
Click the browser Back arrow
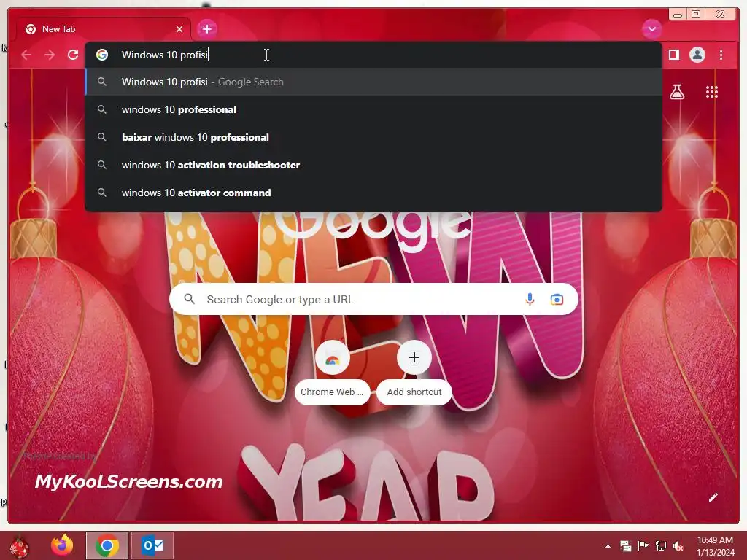coord(26,55)
